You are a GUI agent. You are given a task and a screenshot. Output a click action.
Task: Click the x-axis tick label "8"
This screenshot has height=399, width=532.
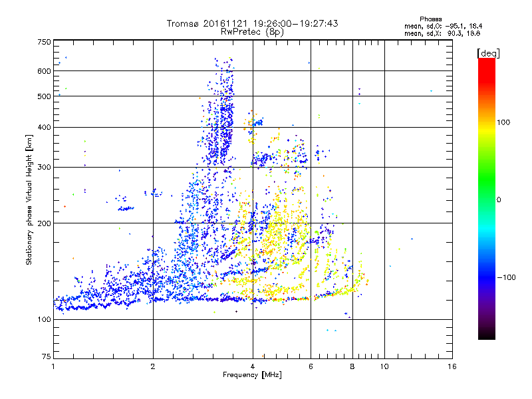[352, 366]
